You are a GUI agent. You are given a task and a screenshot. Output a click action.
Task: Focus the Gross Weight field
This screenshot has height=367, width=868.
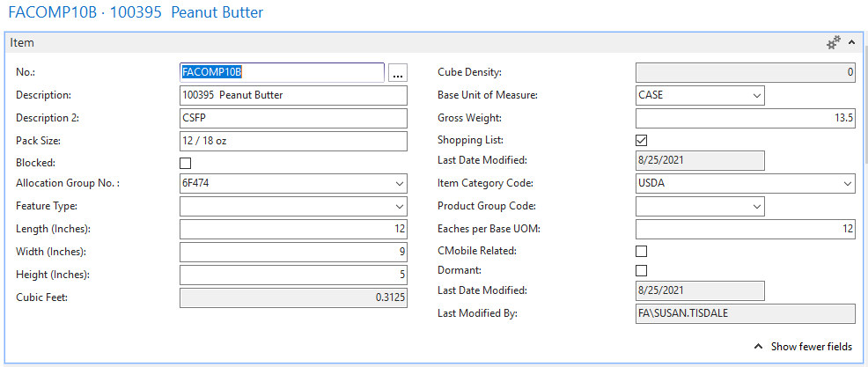point(745,118)
